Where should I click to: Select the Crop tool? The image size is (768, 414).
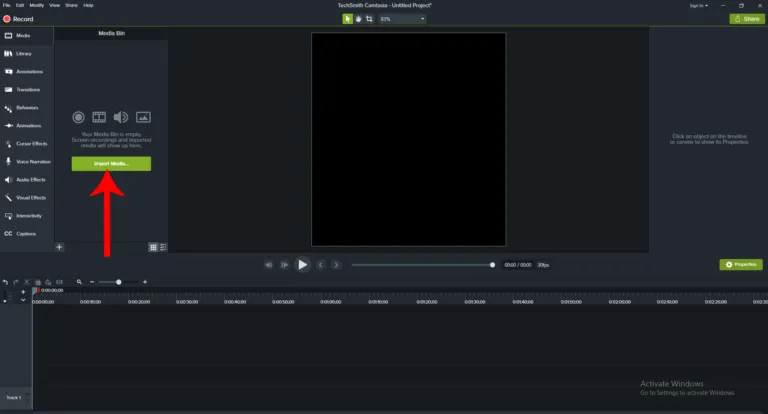(369, 18)
